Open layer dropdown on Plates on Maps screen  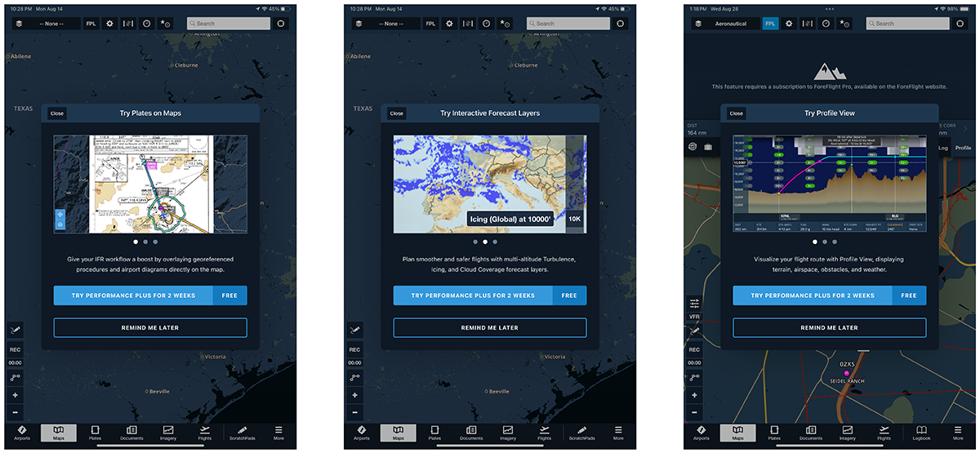46,24
